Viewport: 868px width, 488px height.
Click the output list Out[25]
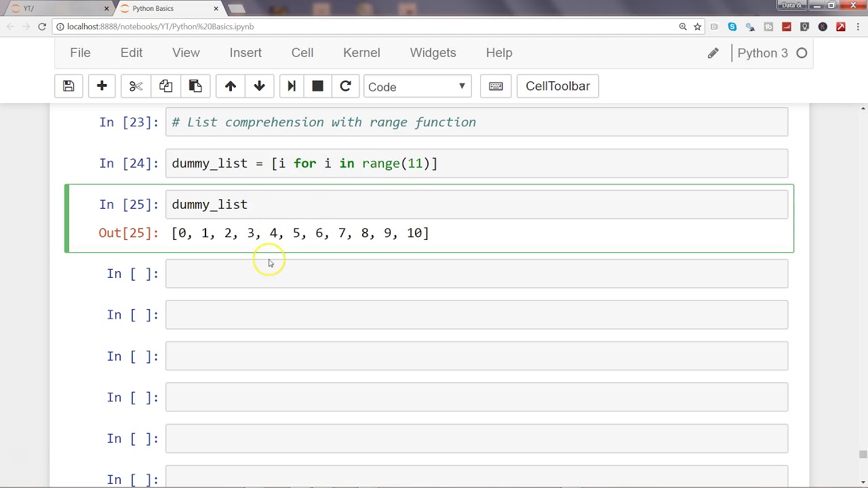point(300,233)
